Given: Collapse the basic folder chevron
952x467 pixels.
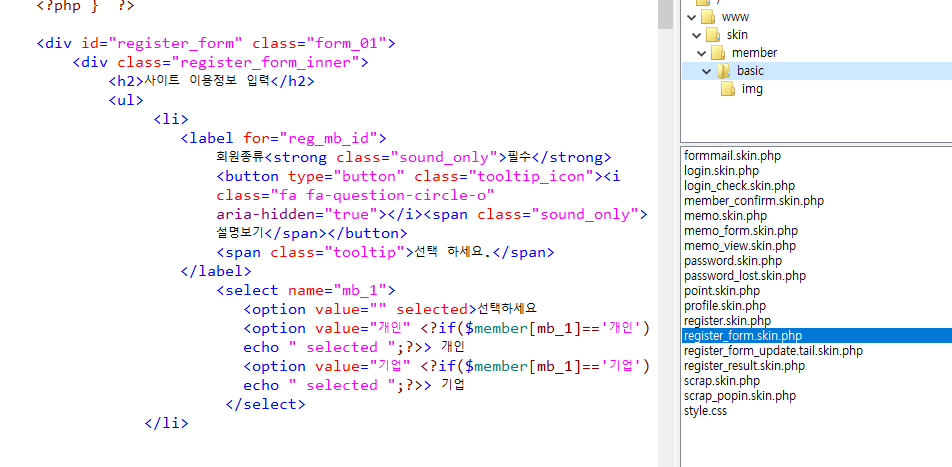Looking at the screenshot, I should pyautogui.click(x=706, y=71).
